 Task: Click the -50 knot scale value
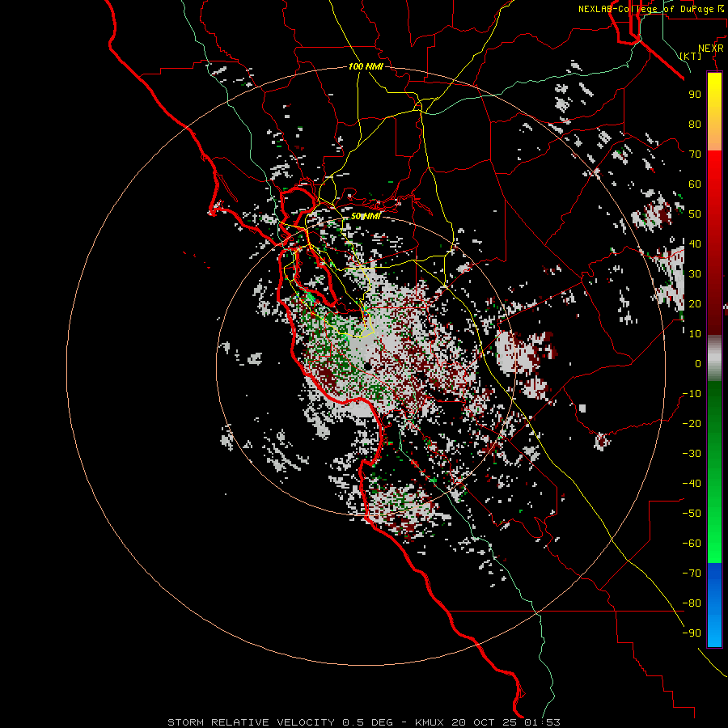[692, 514]
